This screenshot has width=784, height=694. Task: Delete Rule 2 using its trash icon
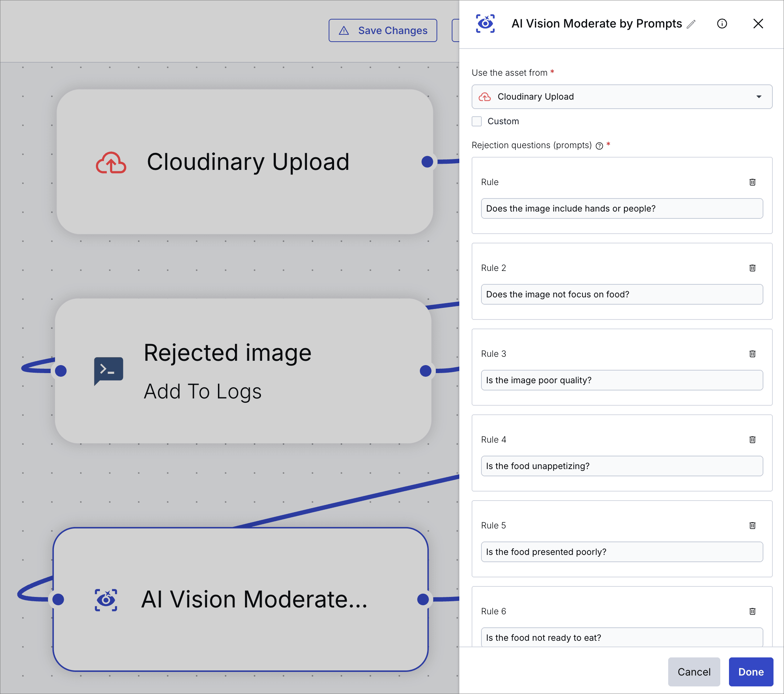(752, 268)
